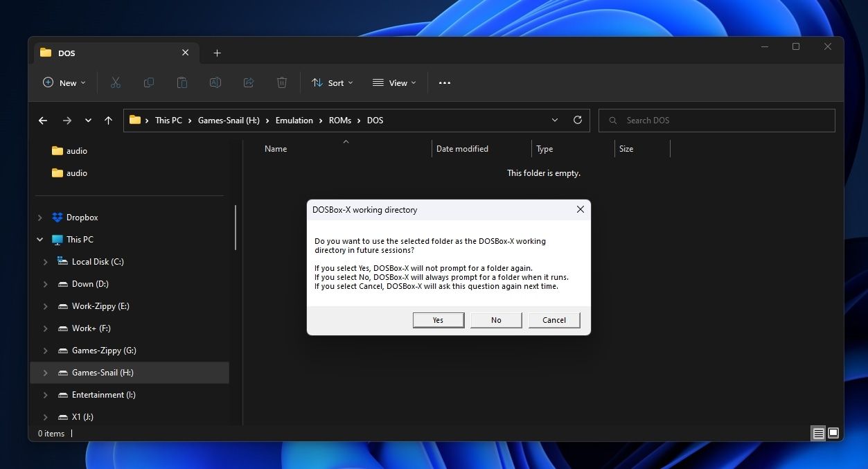
Task: Add a new File Explorer tab
Action: pyautogui.click(x=217, y=53)
